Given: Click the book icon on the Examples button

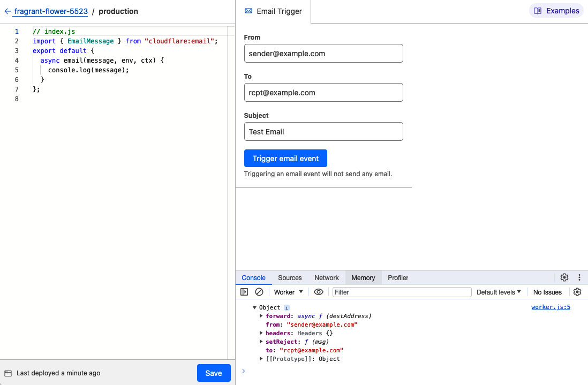Looking at the screenshot, I should point(538,11).
